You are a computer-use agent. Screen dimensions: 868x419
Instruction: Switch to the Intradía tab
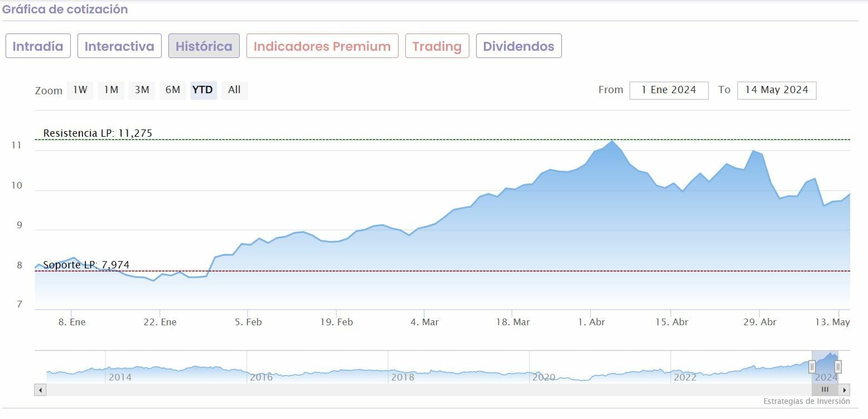pyautogui.click(x=38, y=46)
